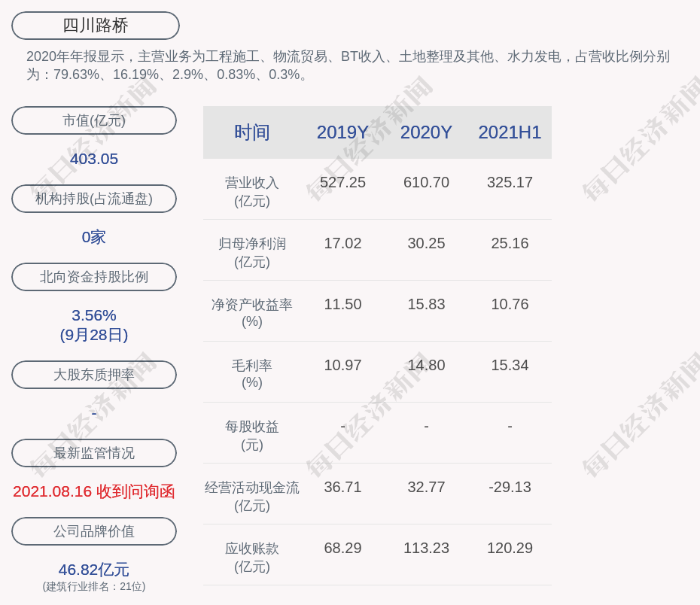
Task: Click the 四川路桥 company name box
Action: [x=94, y=25]
